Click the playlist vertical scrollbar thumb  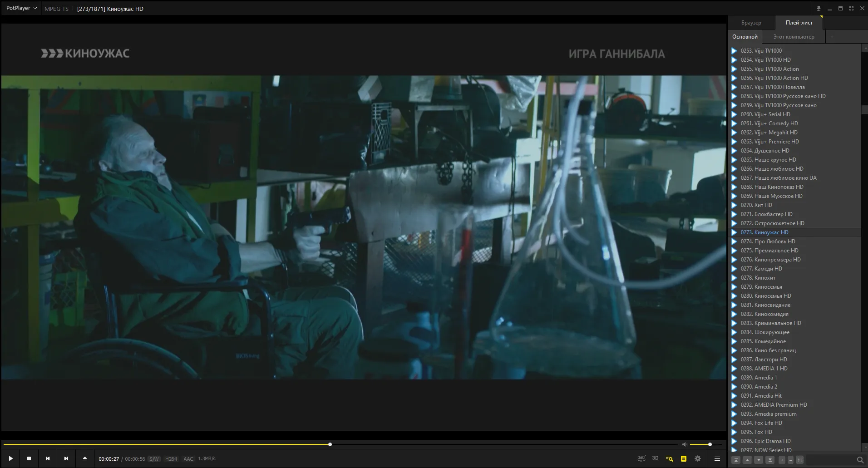pyautogui.click(x=864, y=109)
